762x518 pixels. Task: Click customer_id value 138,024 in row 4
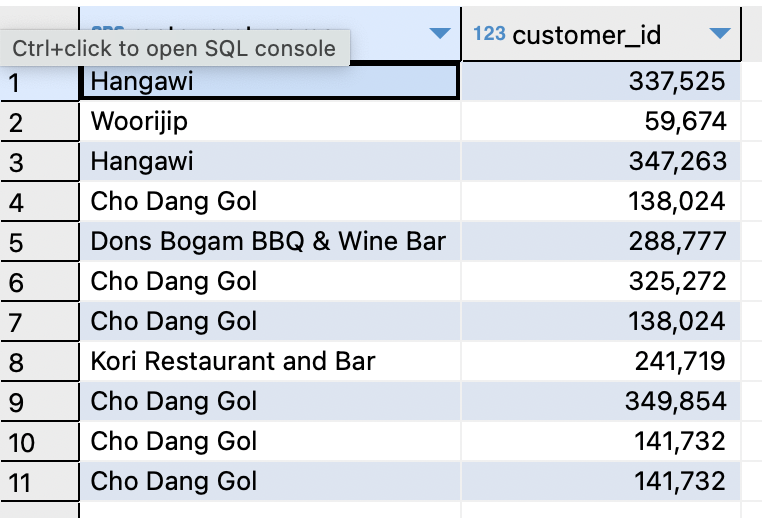click(601, 202)
